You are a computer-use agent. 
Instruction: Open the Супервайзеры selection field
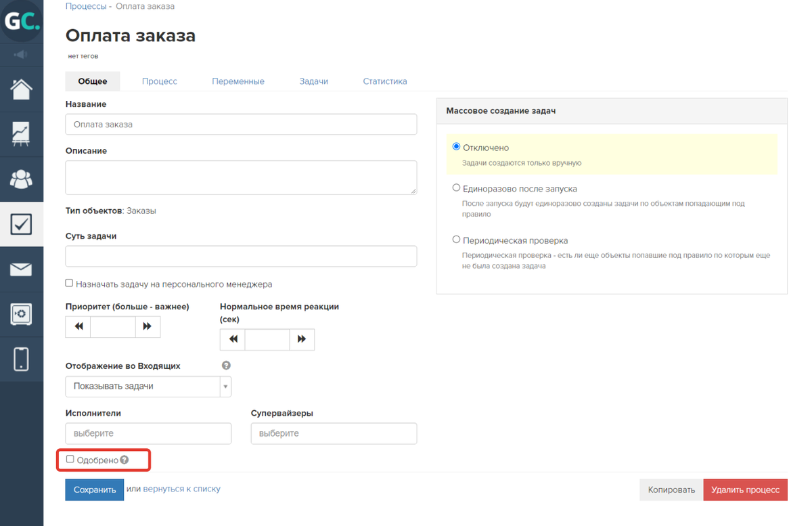pos(334,433)
